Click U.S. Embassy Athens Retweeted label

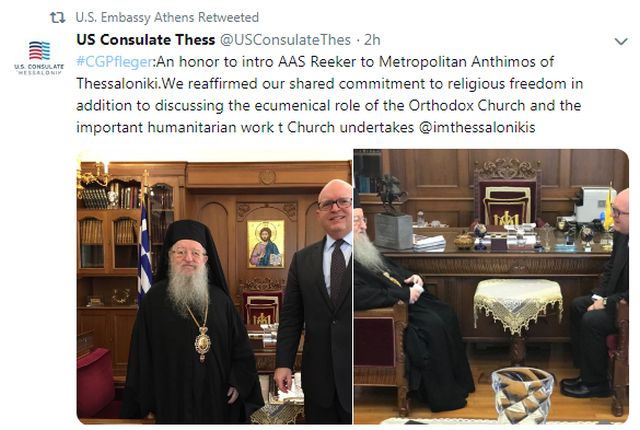[x=167, y=18]
